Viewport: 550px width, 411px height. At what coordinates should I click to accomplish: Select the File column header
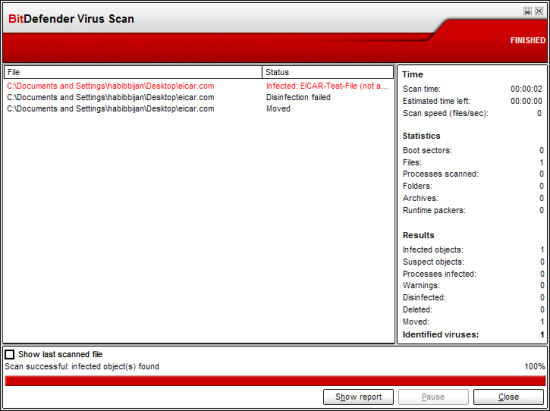(x=133, y=72)
